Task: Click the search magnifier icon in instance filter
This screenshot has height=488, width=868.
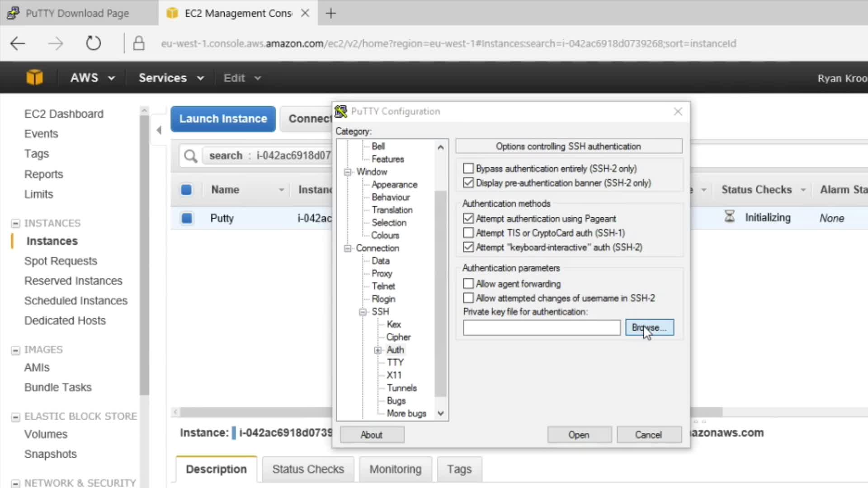Action: (x=190, y=156)
